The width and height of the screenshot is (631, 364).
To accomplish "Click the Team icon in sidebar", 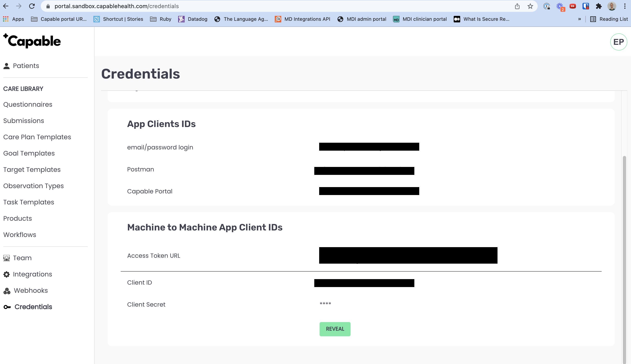I will pos(7,258).
